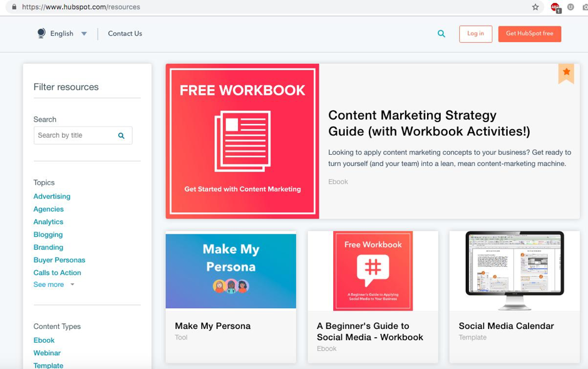This screenshot has height=369, width=588.
Task: Click the 'Search' label above title field
Action: coord(45,120)
